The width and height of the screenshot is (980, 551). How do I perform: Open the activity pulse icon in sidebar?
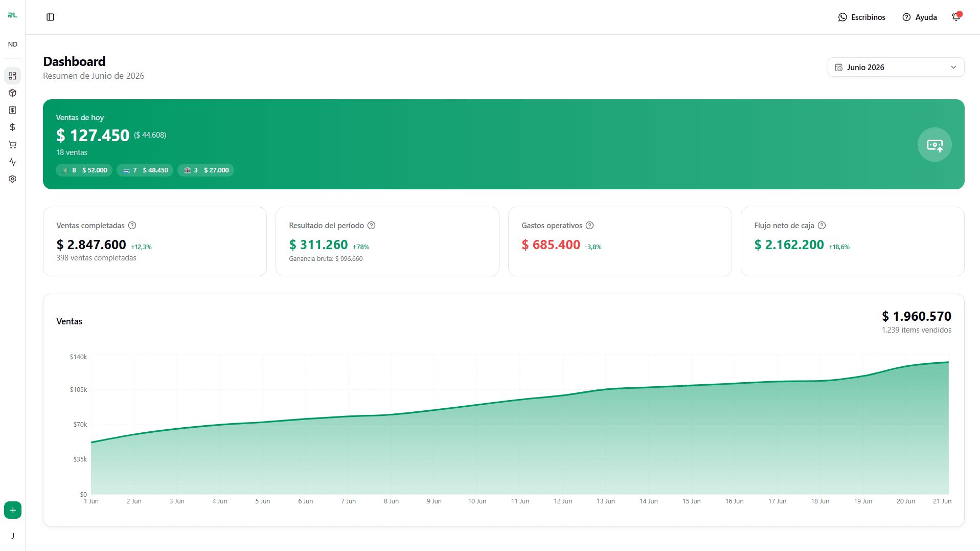13,162
